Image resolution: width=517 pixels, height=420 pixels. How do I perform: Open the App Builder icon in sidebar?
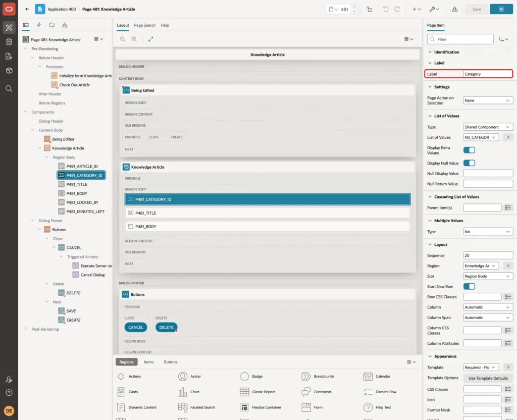tap(9, 28)
